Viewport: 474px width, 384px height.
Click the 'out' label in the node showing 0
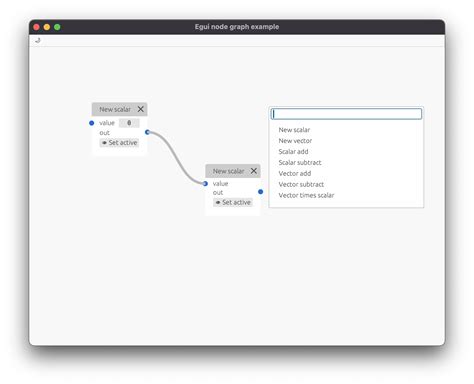104,133
